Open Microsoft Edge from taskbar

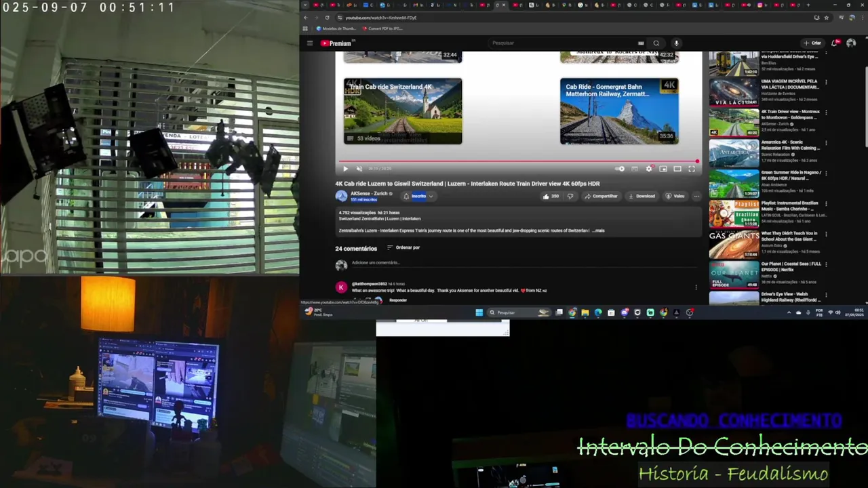[597, 312]
